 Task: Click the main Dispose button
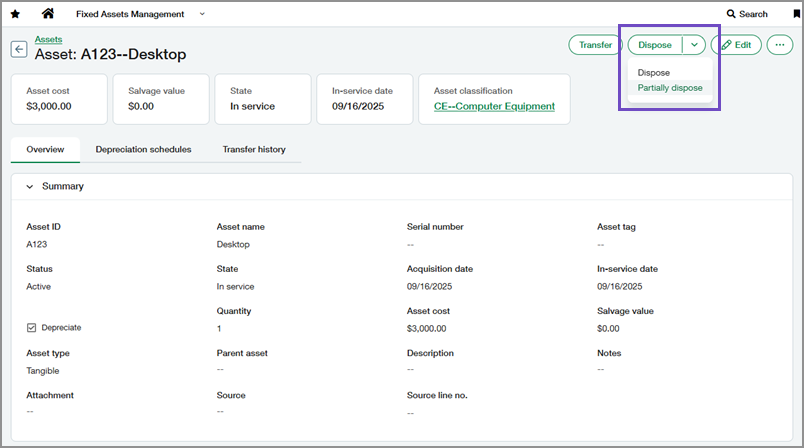[655, 45]
